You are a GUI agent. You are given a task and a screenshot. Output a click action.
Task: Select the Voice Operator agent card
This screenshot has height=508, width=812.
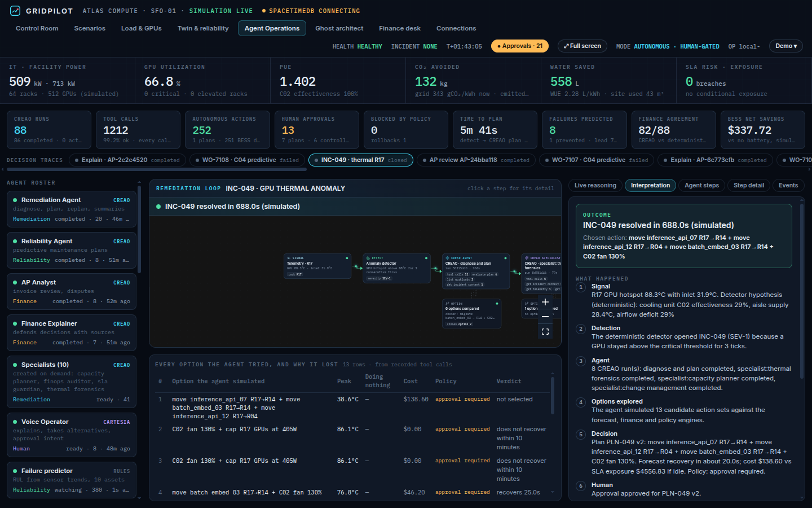pyautogui.click(x=72, y=435)
